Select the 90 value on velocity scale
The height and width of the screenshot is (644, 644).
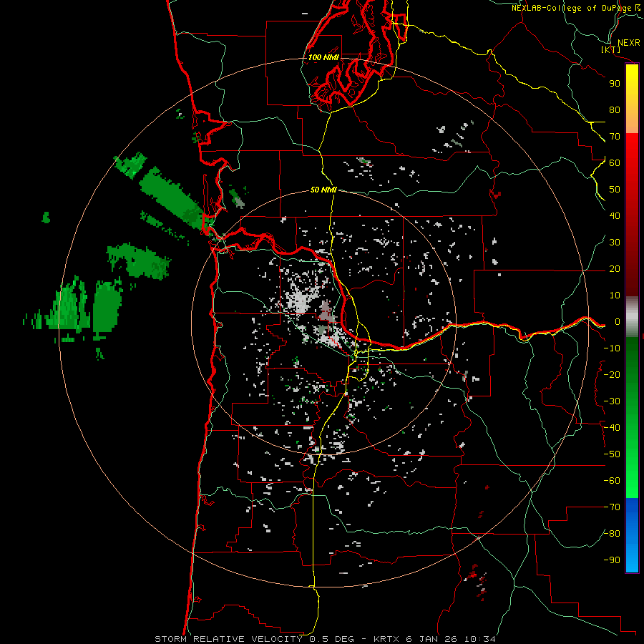tap(615, 84)
